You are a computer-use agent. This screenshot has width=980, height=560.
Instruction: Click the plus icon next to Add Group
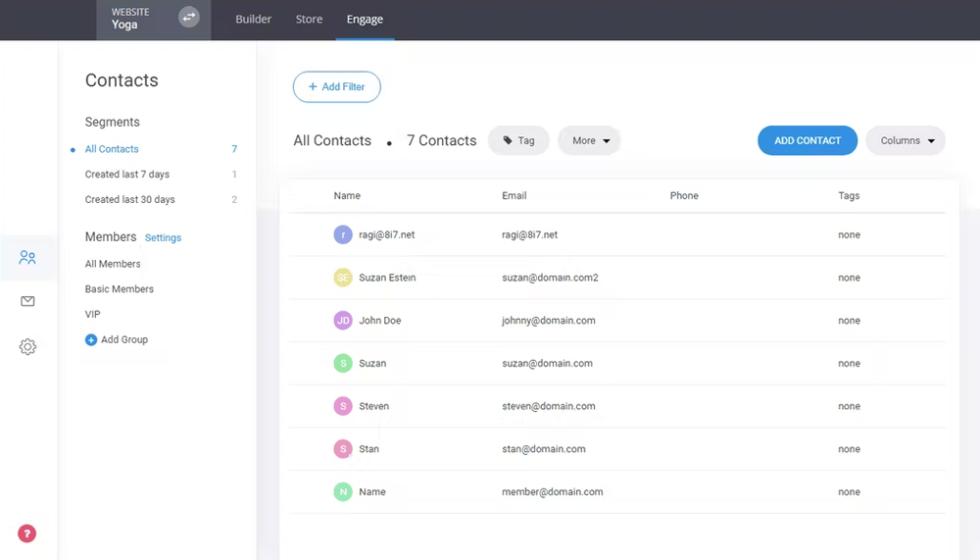(x=90, y=339)
